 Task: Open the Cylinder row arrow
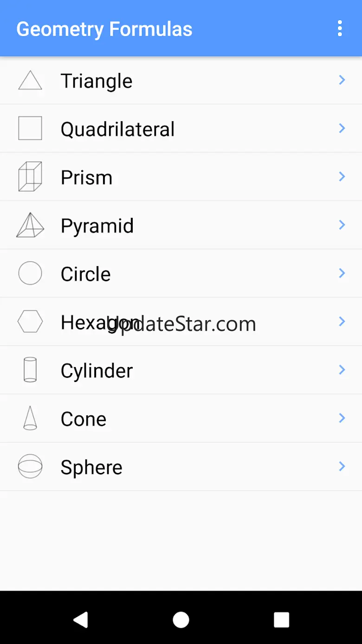[342, 370]
